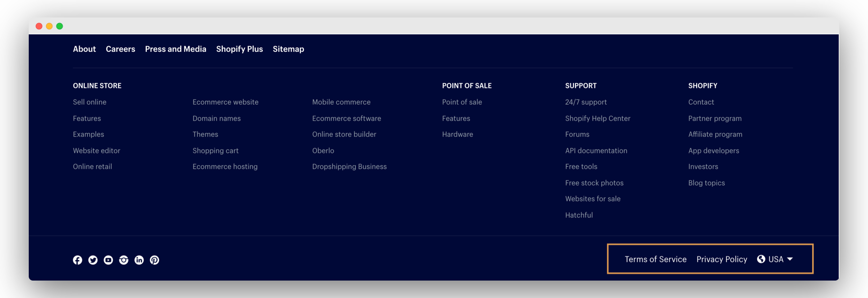Open Shopify's Facebook page icon
Image resolution: width=868 pixels, height=298 pixels.
tap(78, 260)
